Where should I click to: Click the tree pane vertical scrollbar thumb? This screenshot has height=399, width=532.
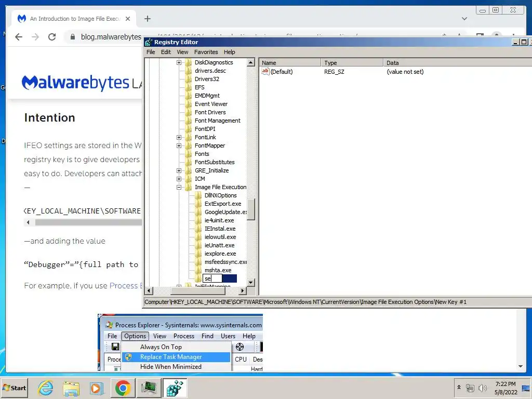[x=251, y=209]
